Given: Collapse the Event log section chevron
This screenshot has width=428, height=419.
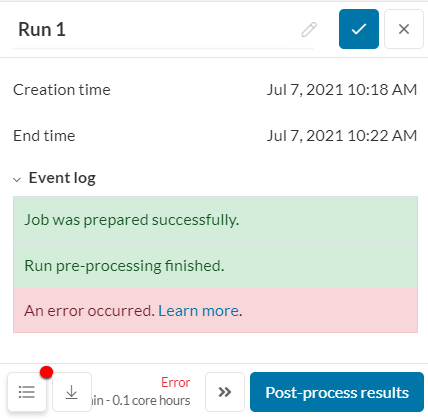Looking at the screenshot, I should click(17, 179).
